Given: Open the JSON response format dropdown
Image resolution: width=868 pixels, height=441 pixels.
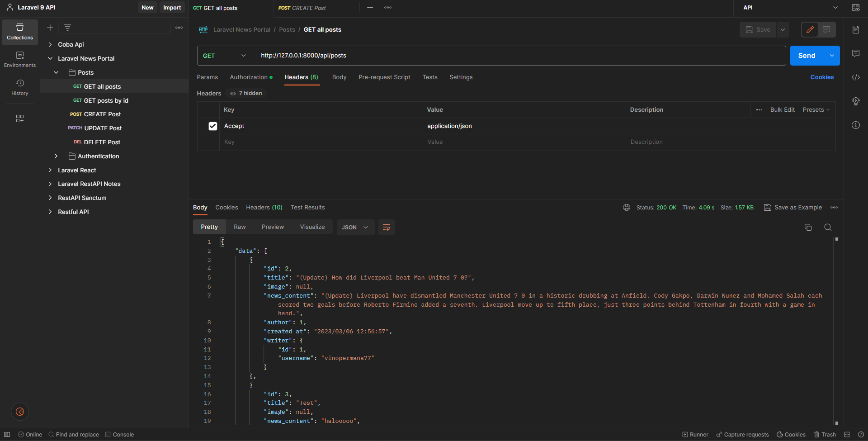Looking at the screenshot, I should 355,227.
